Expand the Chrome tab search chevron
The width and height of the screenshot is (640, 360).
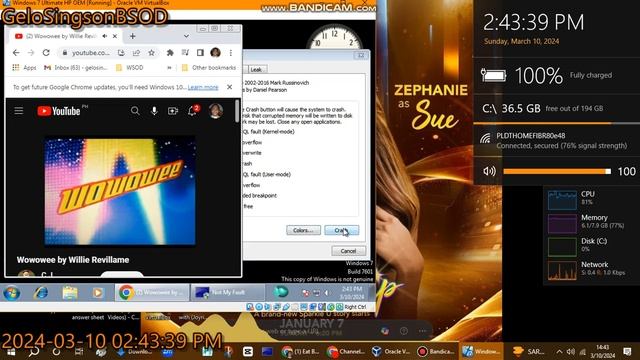(x=186, y=36)
